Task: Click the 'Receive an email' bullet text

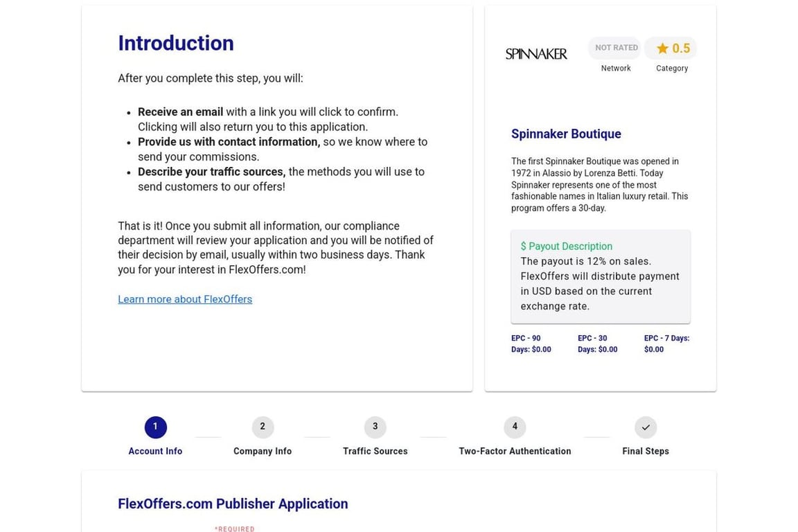Action: pos(267,119)
